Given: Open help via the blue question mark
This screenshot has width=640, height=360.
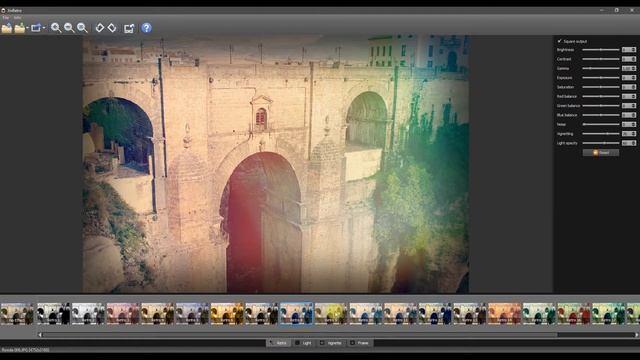Looking at the screenshot, I should (147, 28).
